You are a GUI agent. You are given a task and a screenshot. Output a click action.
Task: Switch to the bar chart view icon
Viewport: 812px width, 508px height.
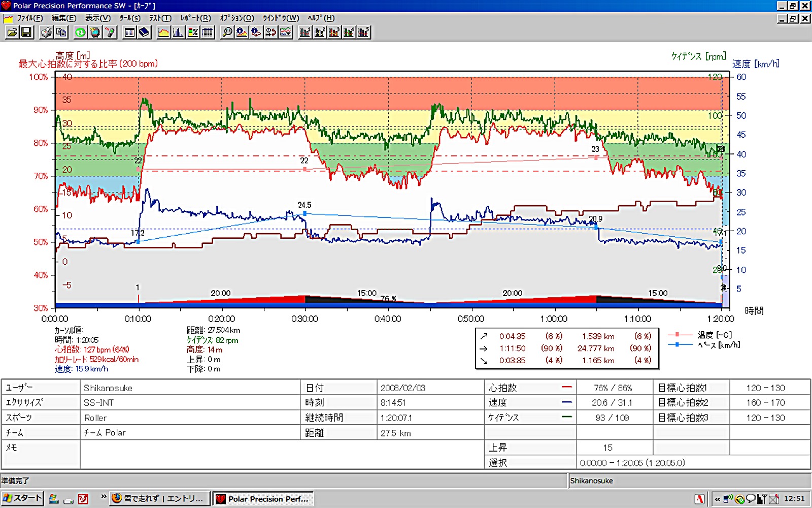179,32
